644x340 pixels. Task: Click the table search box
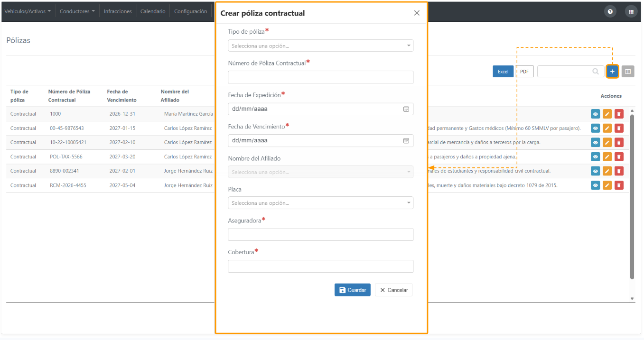[x=570, y=71]
